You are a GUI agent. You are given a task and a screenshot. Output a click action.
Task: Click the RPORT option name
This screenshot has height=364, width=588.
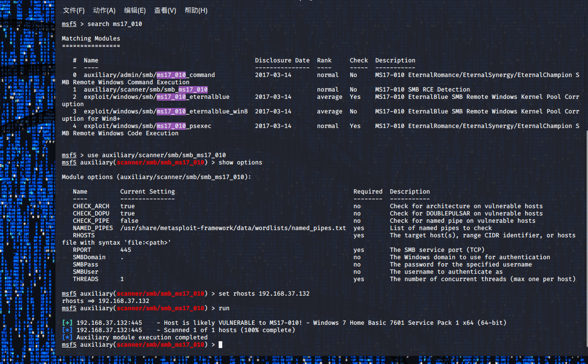click(x=82, y=250)
